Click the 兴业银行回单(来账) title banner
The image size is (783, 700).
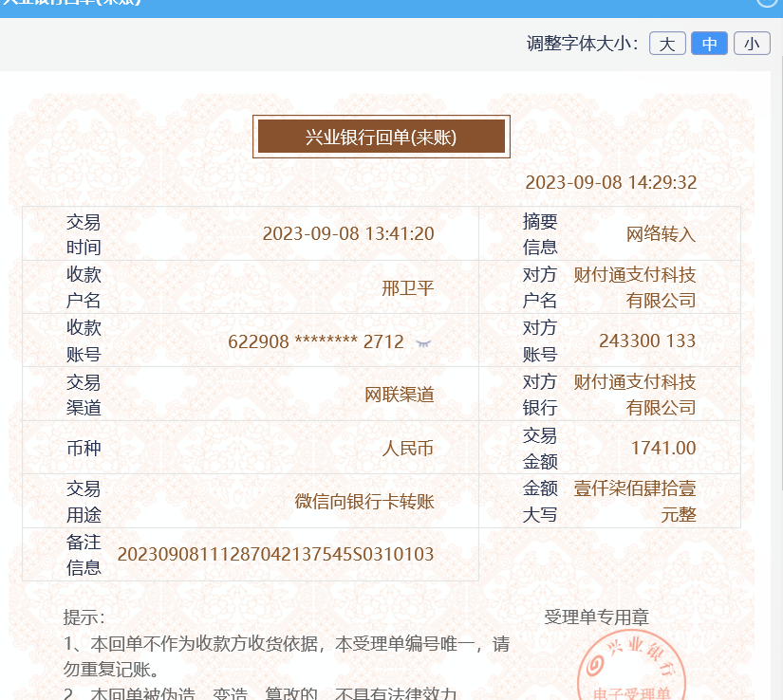(x=381, y=137)
